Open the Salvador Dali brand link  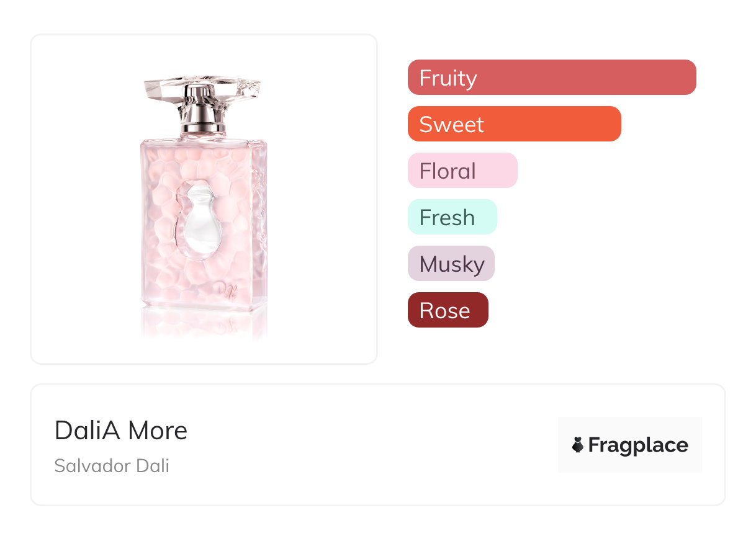(x=112, y=465)
